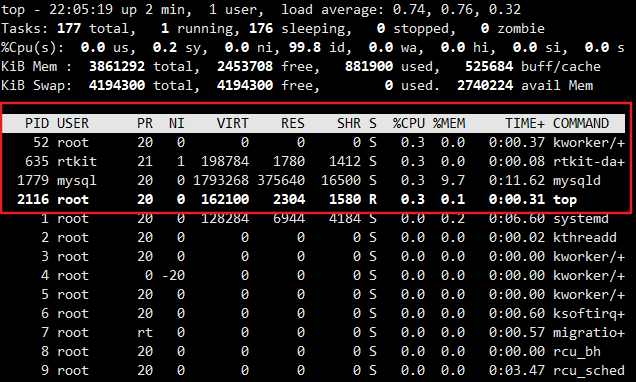Screen dimensions: 636x382
Task: Click TIME+ value 0:11.62
Action: (x=517, y=180)
